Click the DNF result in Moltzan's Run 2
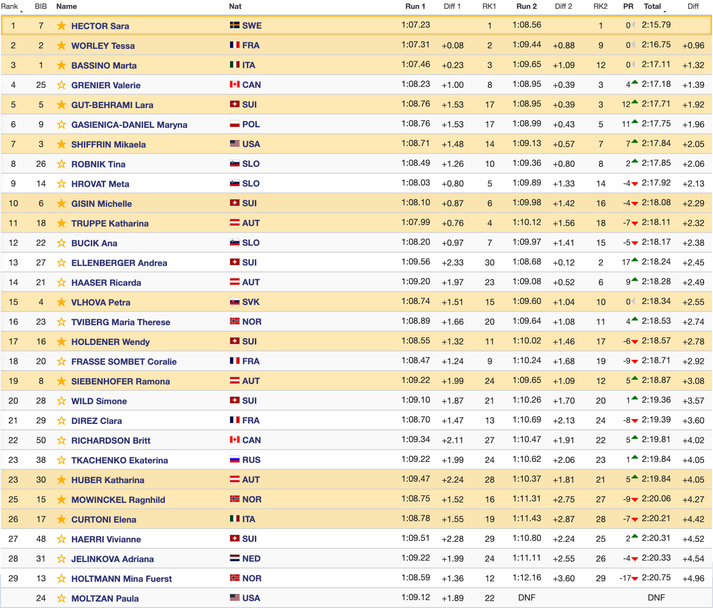 coord(527,598)
